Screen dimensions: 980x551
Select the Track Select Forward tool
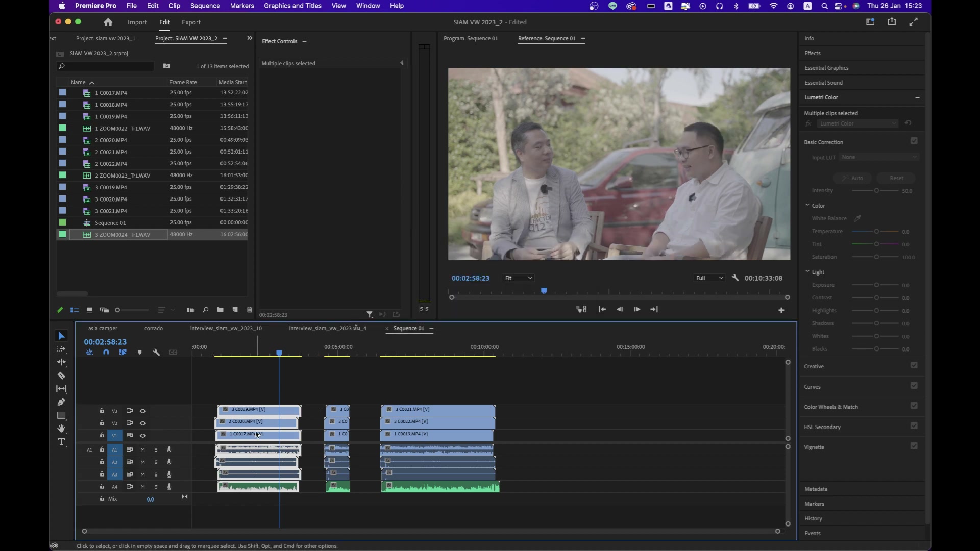click(x=61, y=349)
